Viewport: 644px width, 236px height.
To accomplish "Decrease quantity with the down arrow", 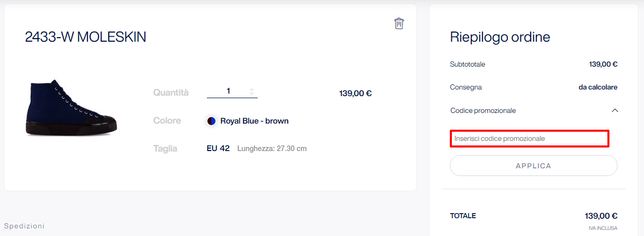I will [x=252, y=94].
